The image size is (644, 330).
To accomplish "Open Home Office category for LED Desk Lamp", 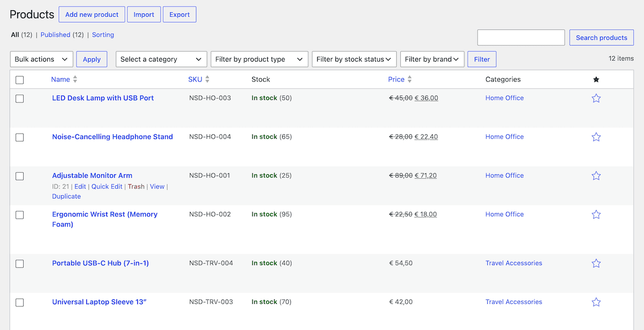I will point(504,98).
